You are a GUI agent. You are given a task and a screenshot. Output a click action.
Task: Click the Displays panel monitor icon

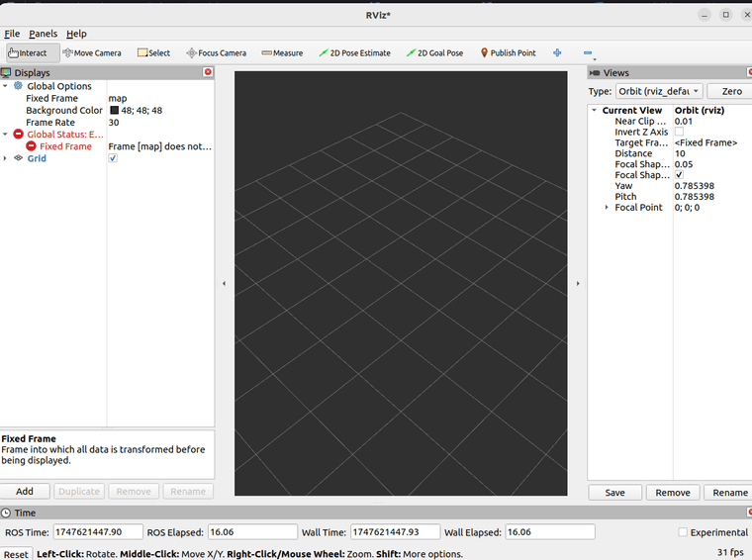6,72
